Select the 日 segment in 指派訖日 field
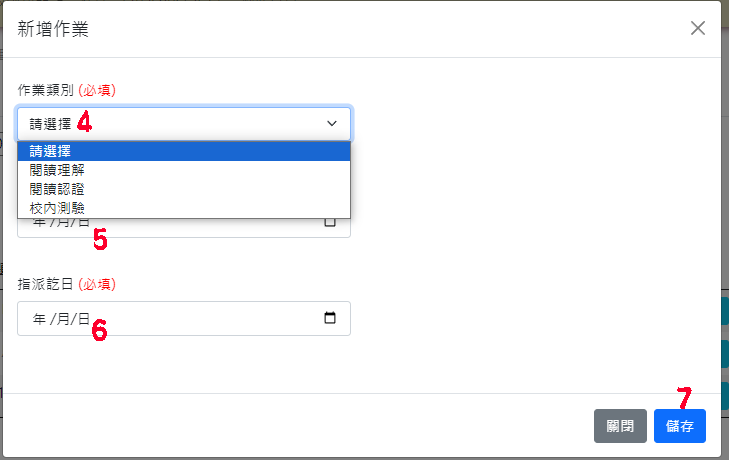Viewport: 729px width, 460px height. (x=84, y=319)
